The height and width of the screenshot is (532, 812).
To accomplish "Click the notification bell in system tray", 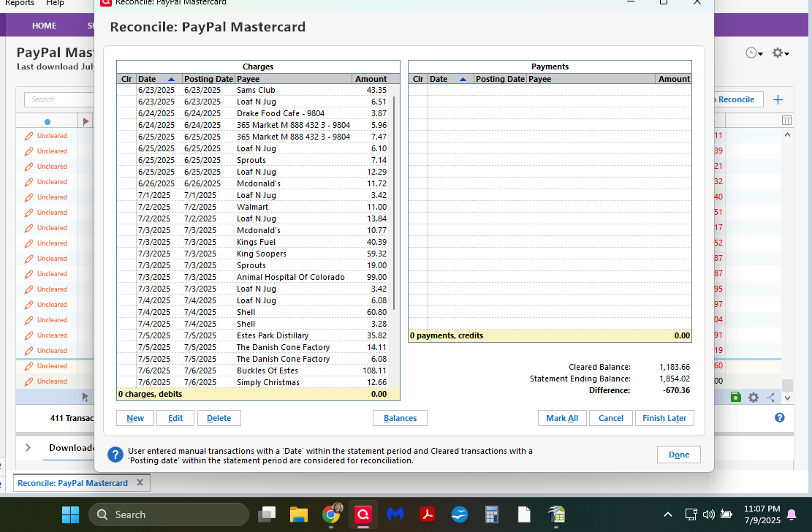I will click(792, 514).
